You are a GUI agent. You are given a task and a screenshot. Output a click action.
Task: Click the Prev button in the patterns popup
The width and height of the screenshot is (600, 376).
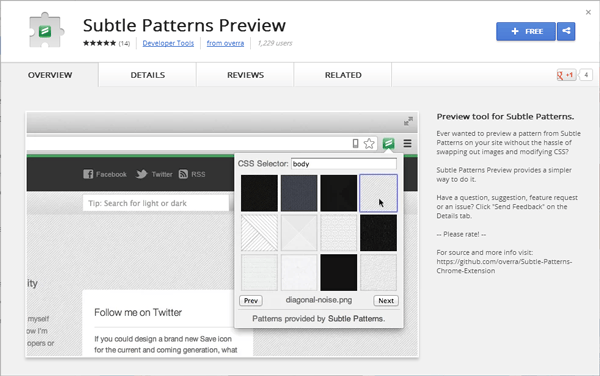tap(251, 301)
